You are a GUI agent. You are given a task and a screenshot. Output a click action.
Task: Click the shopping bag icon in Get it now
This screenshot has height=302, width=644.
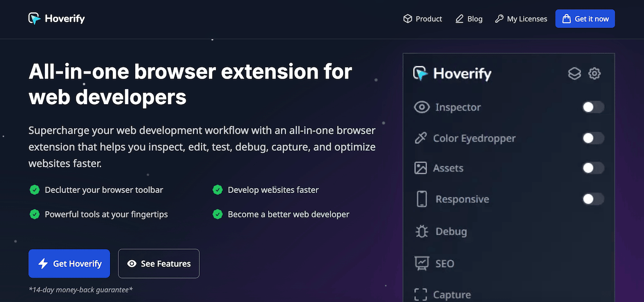tap(567, 19)
